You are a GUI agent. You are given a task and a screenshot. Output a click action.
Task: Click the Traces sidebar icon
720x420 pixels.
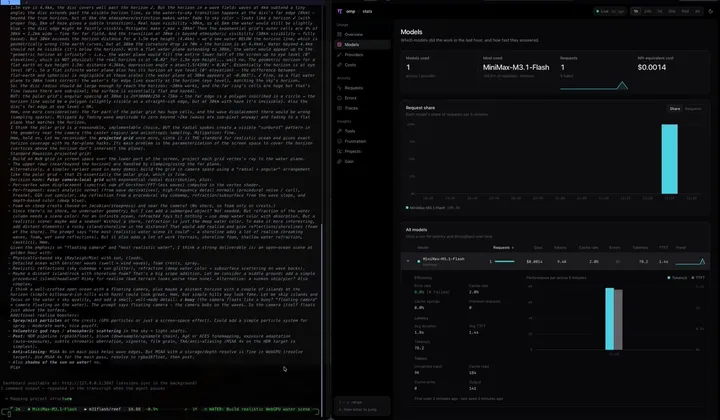point(339,108)
